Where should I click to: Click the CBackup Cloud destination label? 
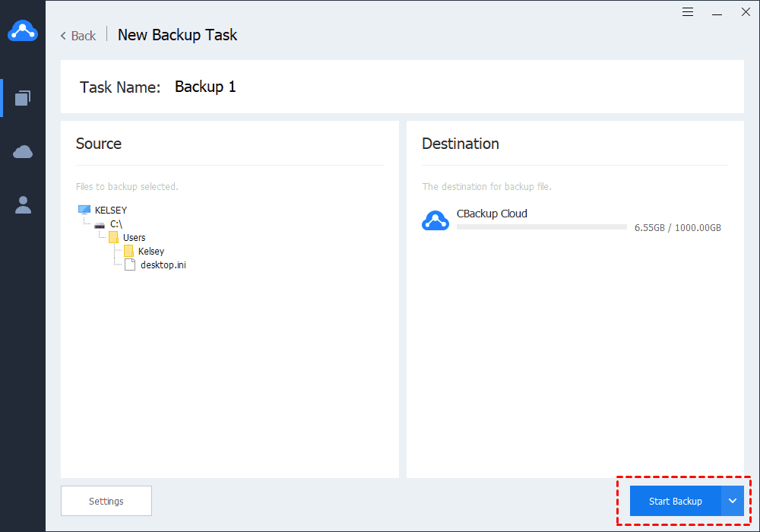coord(492,214)
